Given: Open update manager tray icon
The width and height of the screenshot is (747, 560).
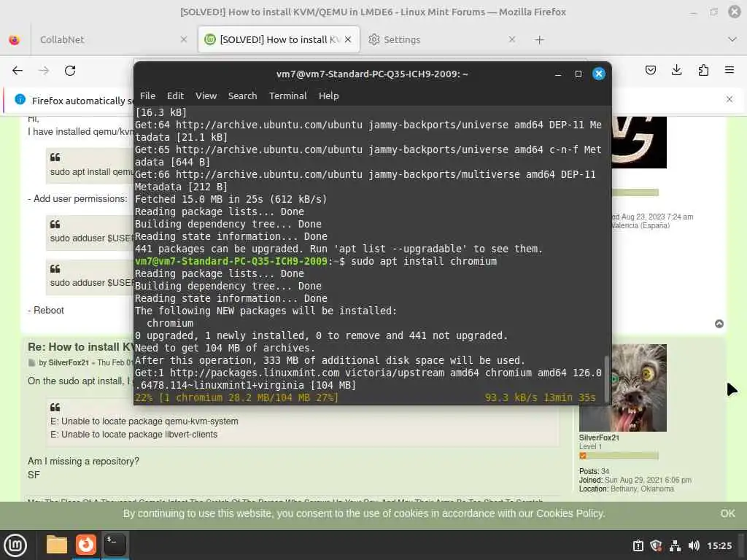Looking at the screenshot, I should pos(638,545).
